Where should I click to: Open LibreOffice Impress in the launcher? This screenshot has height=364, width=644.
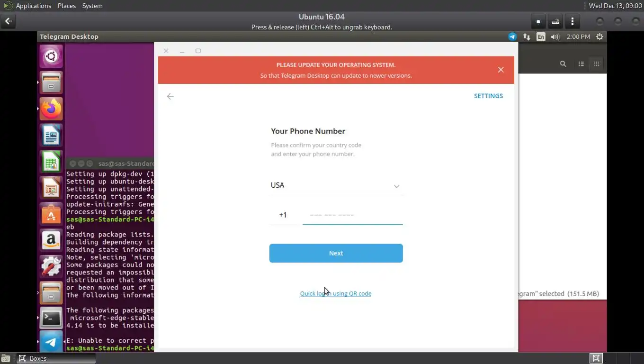51,188
